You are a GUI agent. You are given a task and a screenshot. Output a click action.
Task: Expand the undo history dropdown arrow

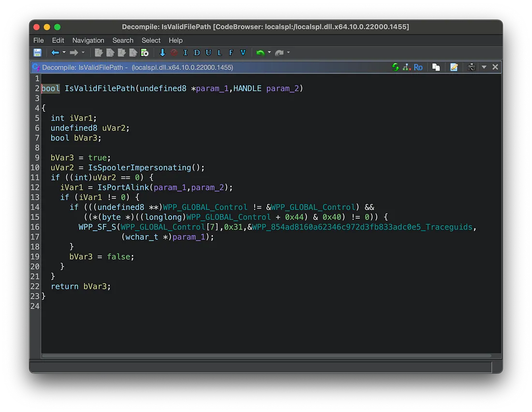click(x=269, y=53)
